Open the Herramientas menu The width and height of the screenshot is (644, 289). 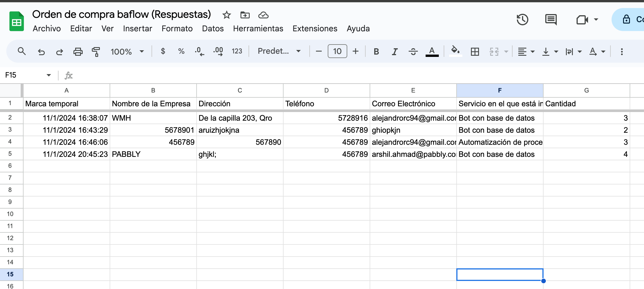click(258, 28)
